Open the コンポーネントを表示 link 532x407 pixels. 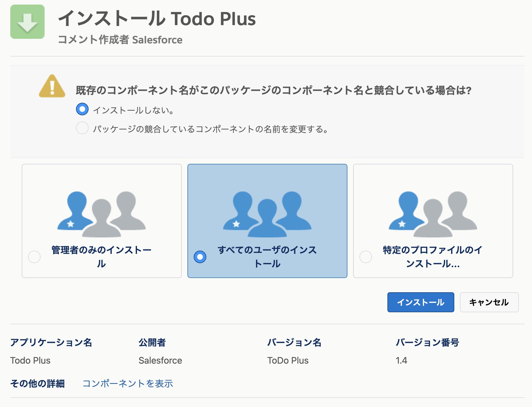128,383
